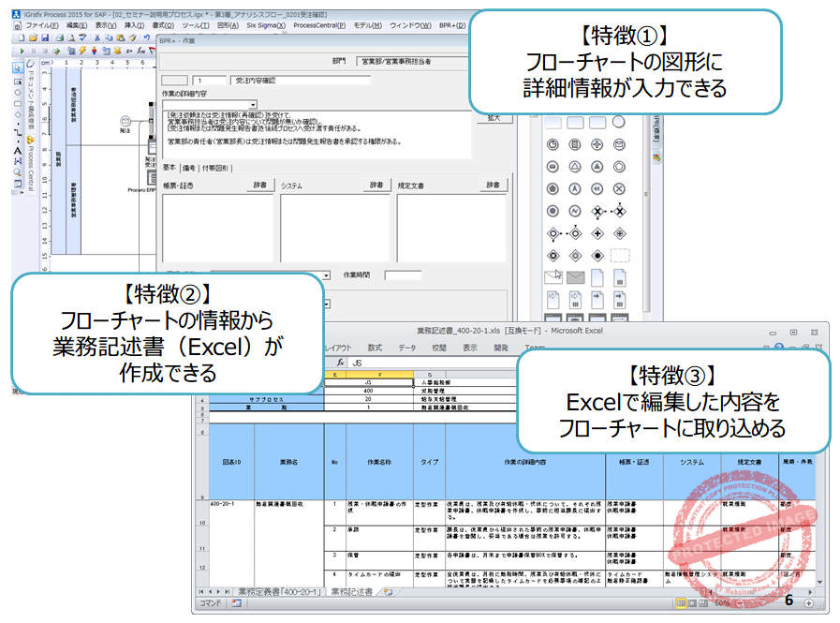
Task: Click the 発注 start event shape on canvas
Action: (x=125, y=120)
